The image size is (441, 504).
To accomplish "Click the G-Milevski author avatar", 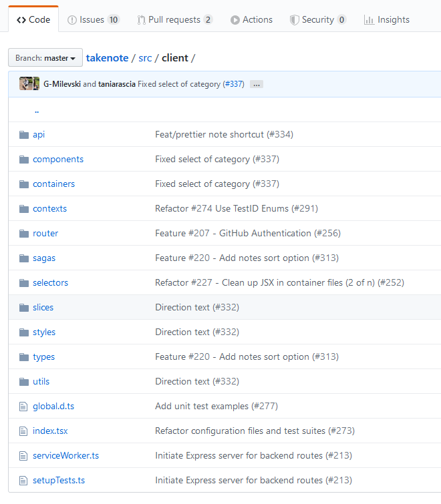I will tap(25, 84).
